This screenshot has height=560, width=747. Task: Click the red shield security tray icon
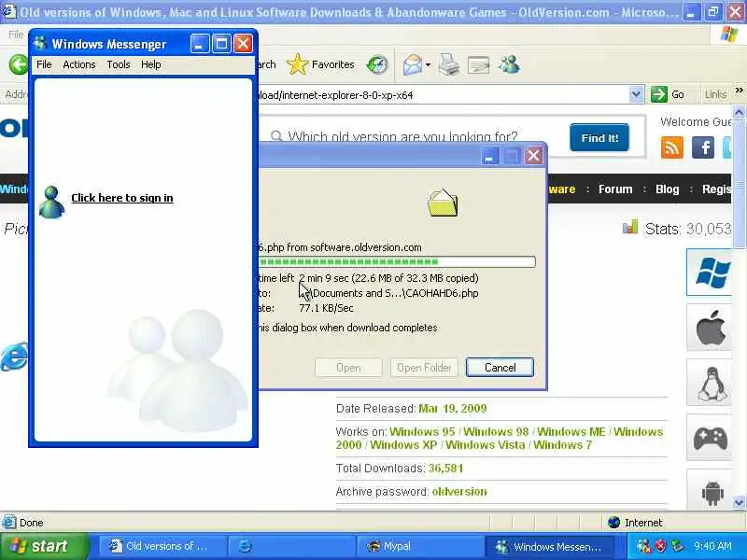click(x=660, y=546)
